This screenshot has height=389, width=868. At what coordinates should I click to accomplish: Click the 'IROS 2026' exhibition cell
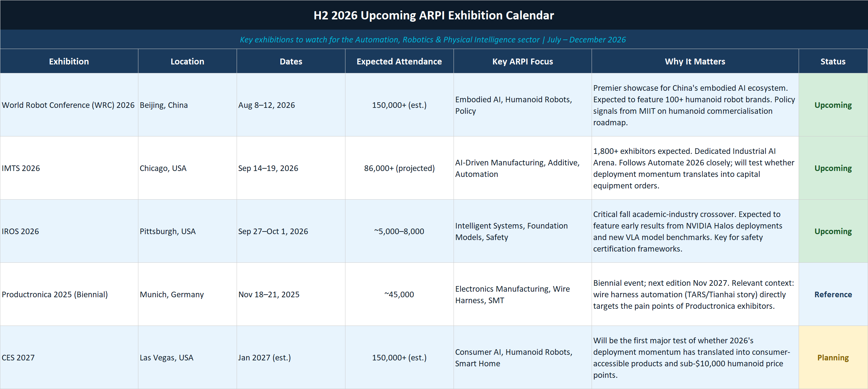coord(69,231)
